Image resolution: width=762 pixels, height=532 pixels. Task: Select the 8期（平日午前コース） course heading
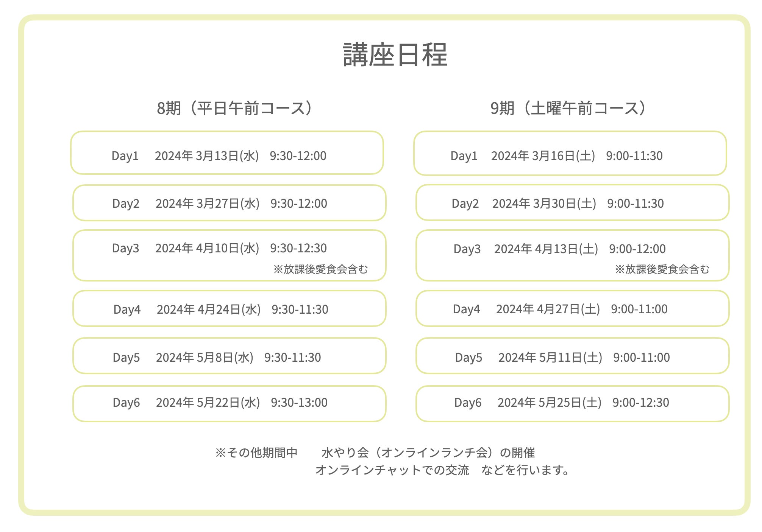pos(235,108)
